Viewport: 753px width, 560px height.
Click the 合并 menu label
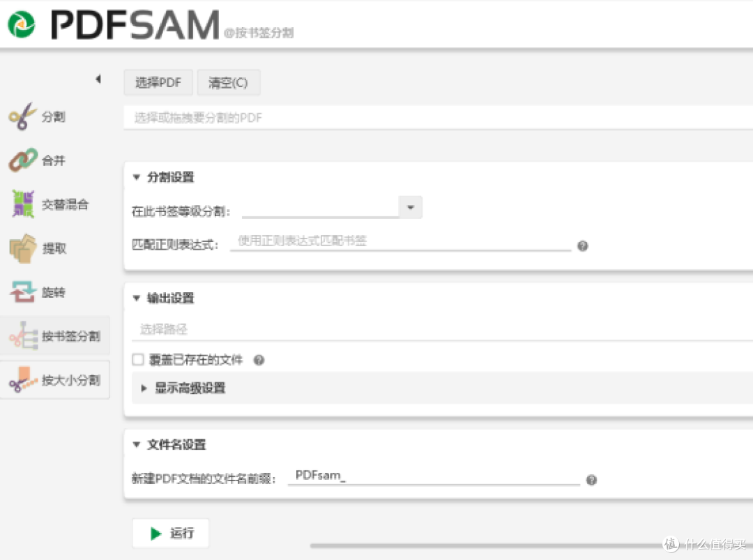[x=53, y=160]
